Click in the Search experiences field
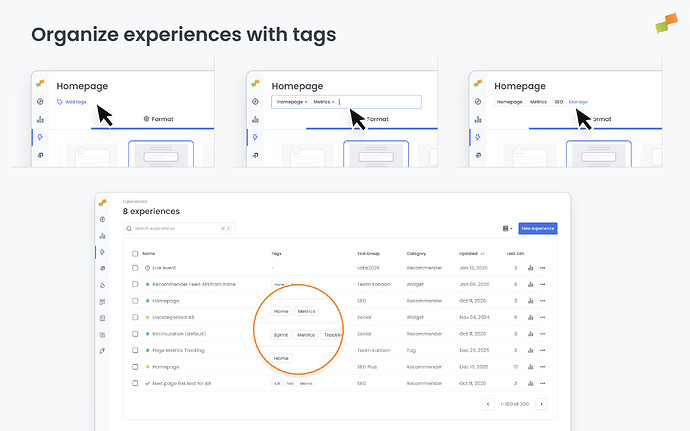 coord(175,228)
